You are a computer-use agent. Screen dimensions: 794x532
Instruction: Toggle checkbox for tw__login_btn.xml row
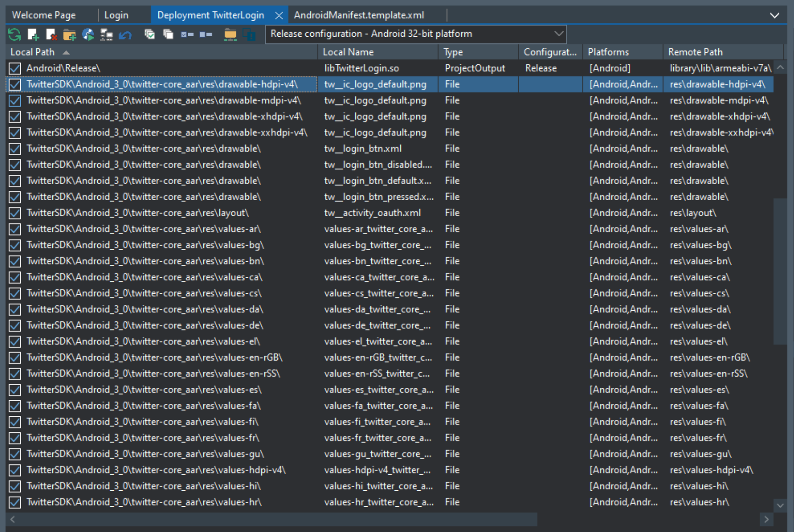point(15,149)
